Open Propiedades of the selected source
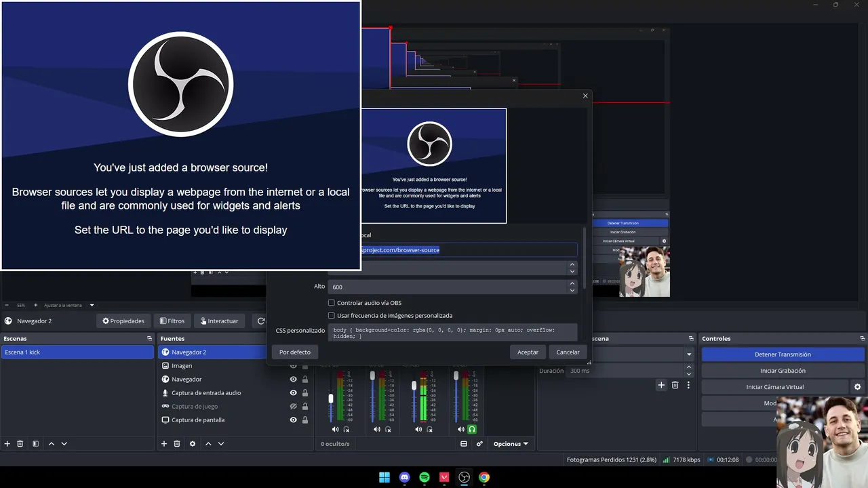868x488 pixels. [123, 321]
